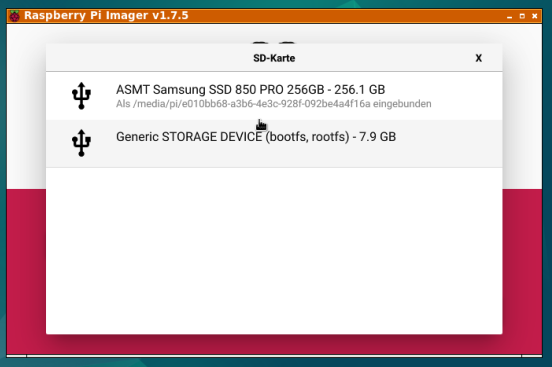
Task: Click the 256.1 GB size label
Action: 359,90
